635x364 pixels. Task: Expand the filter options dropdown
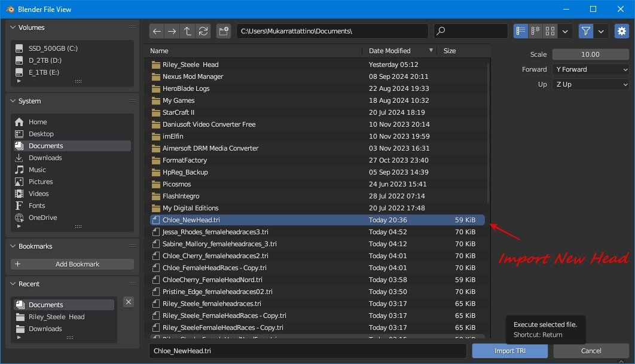point(601,31)
